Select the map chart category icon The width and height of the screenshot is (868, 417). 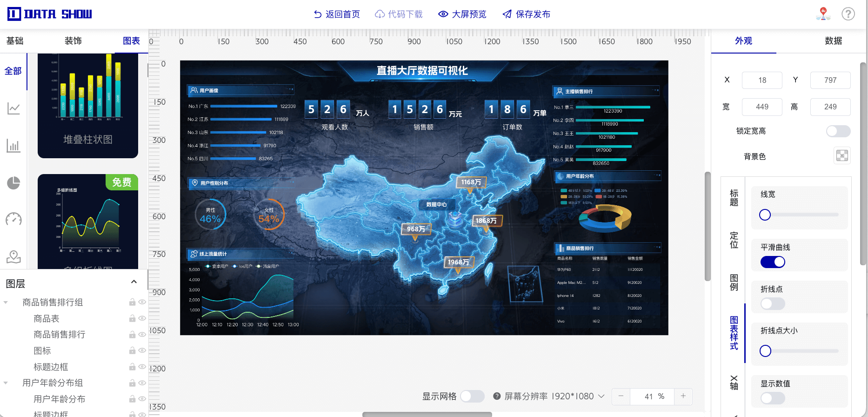13,256
